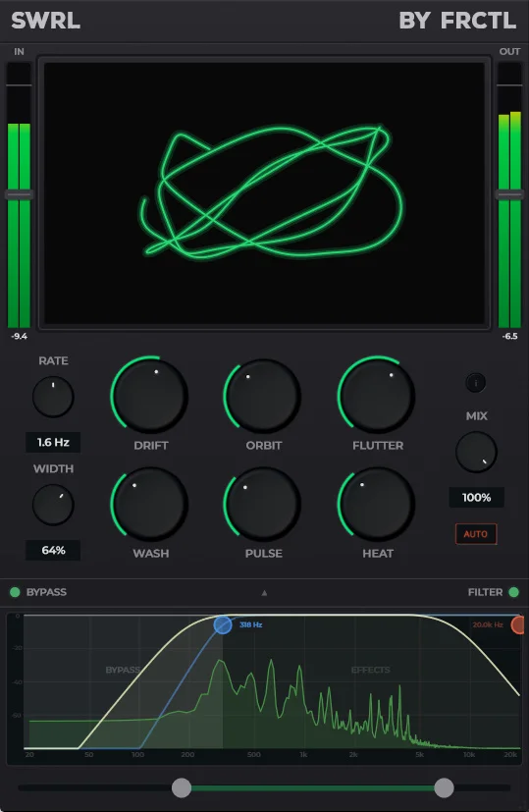Click the -9.4 input level readout
This screenshot has width=529, height=812.
point(20,336)
